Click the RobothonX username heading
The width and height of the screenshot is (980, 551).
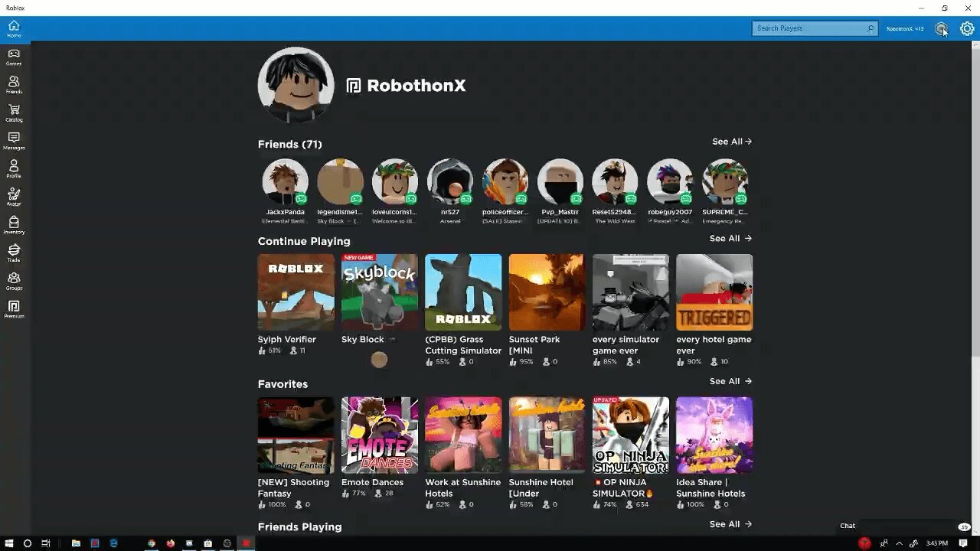pos(416,86)
